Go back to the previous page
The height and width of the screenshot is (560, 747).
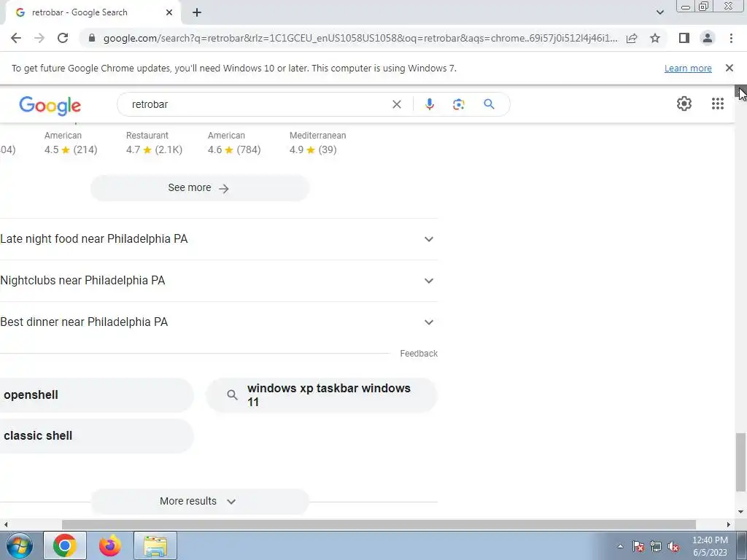pos(16,38)
